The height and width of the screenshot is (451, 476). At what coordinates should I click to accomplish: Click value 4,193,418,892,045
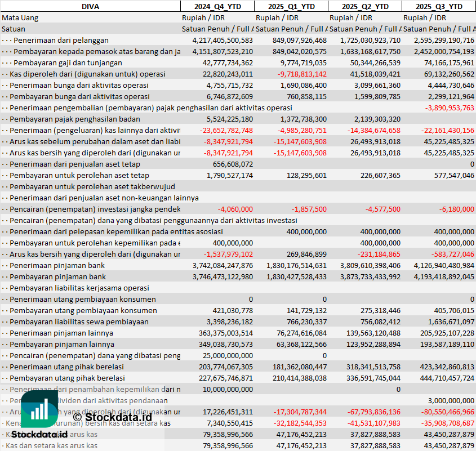coord(444,277)
